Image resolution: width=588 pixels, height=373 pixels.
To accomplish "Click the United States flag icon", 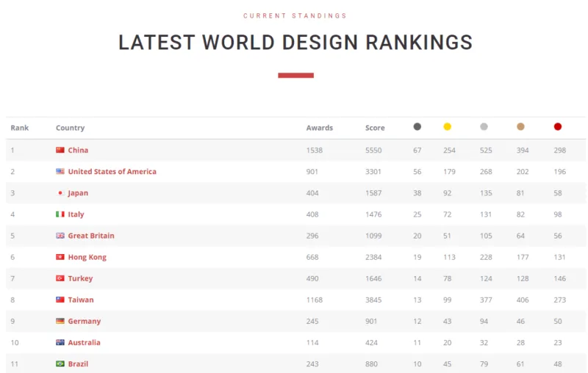I will (60, 172).
